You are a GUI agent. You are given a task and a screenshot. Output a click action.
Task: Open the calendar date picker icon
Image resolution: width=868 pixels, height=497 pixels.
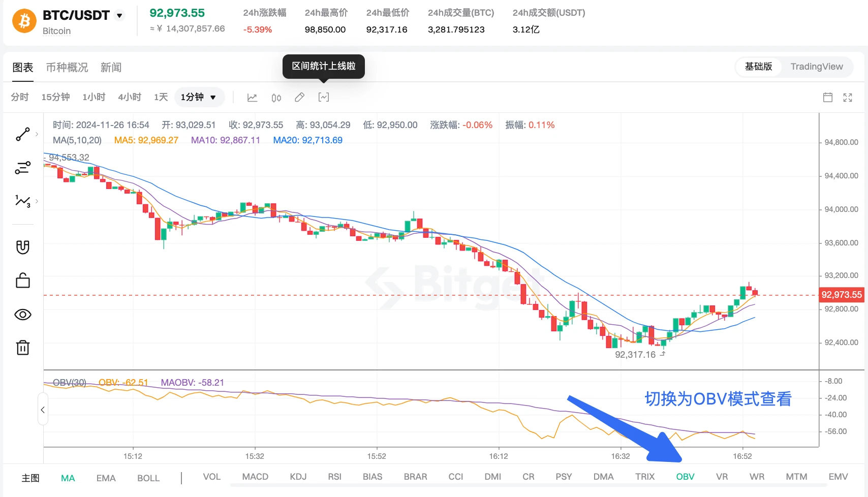click(828, 97)
